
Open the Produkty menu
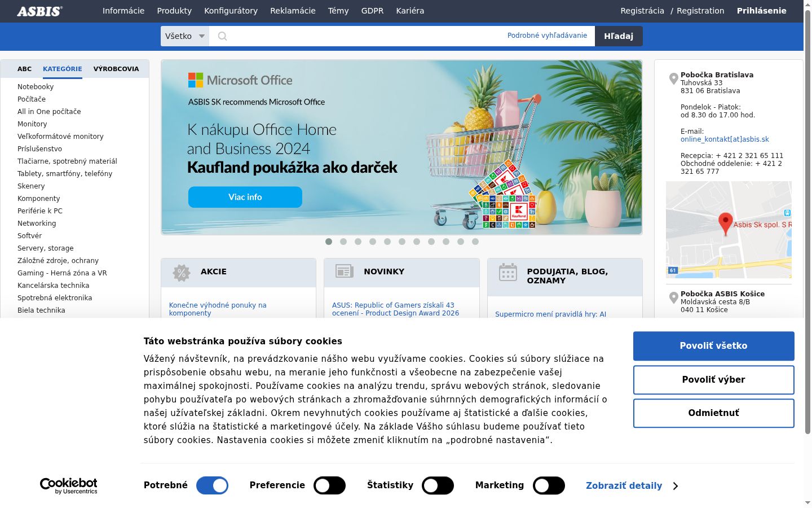pyautogui.click(x=174, y=11)
